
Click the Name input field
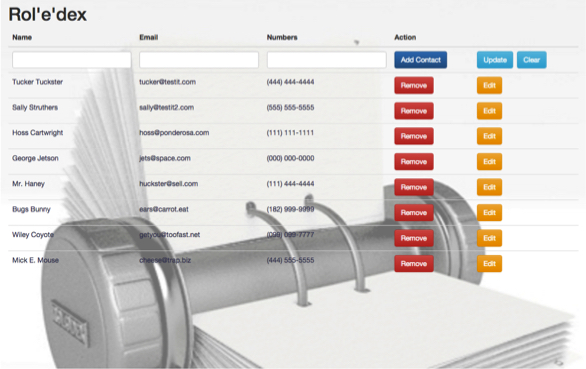coord(72,60)
